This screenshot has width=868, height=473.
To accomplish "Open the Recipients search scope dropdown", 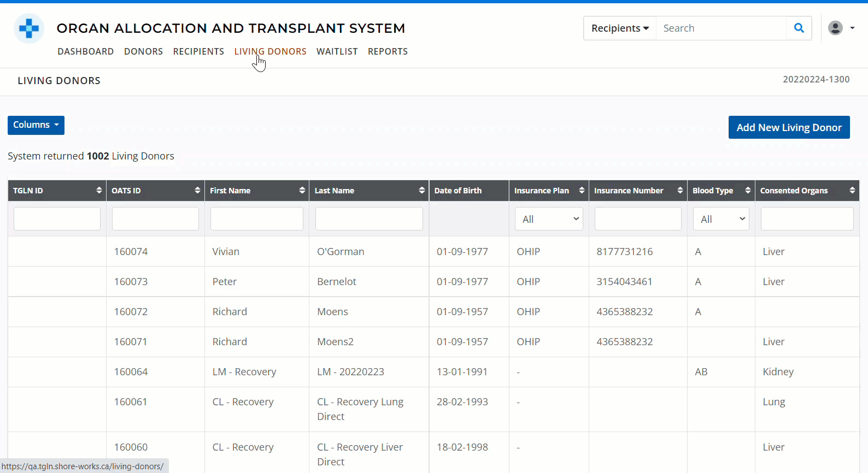I will tap(620, 28).
